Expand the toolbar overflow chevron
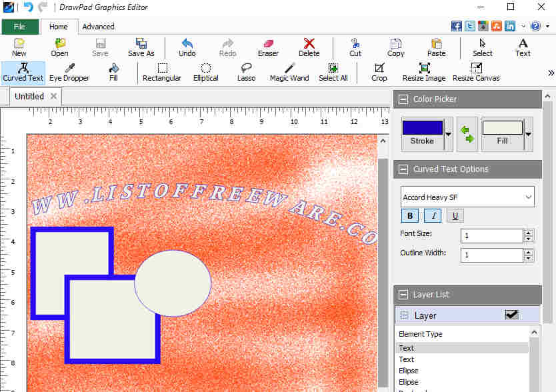The height and width of the screenshot is (392, 556). (x=551, y=73)
